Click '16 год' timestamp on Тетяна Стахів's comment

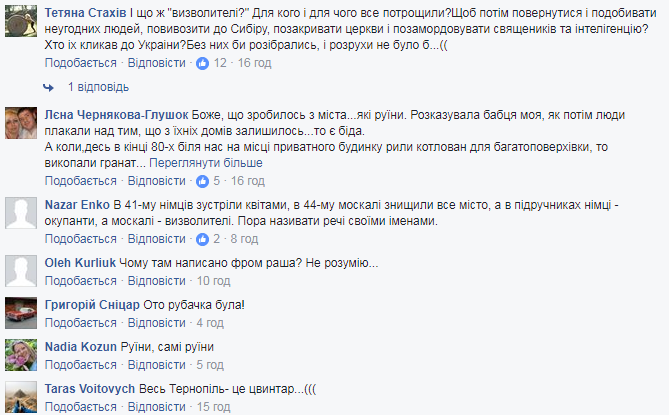click(245, 62)
